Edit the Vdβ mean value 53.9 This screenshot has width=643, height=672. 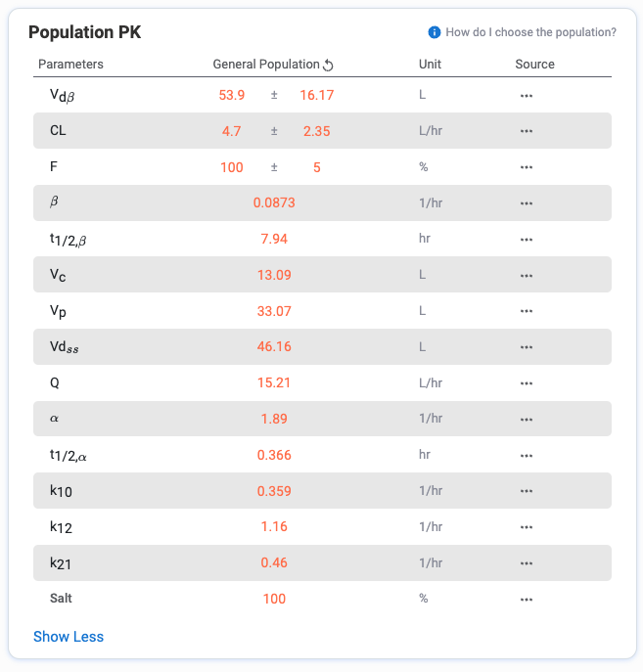tap(232, 95)
